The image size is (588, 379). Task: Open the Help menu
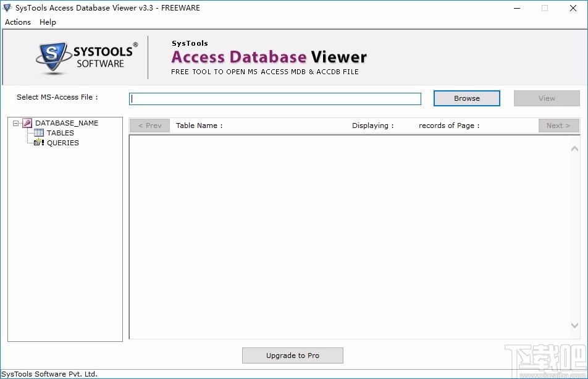click(48, 22)
